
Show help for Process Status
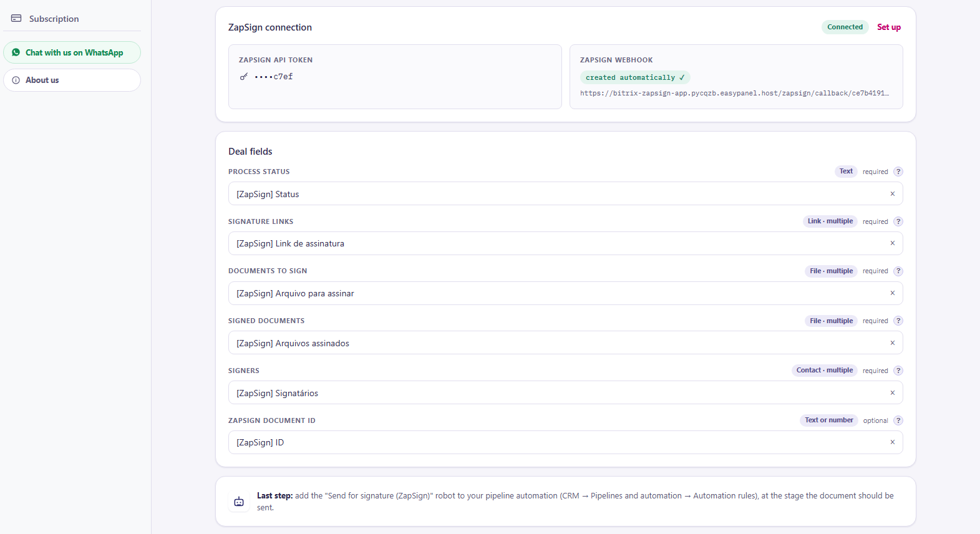[898, 172]
